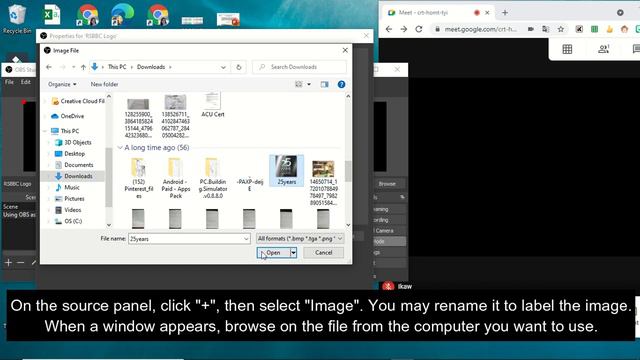Open a new Chrome tab
640x360 pixels.
coord(505,13)
